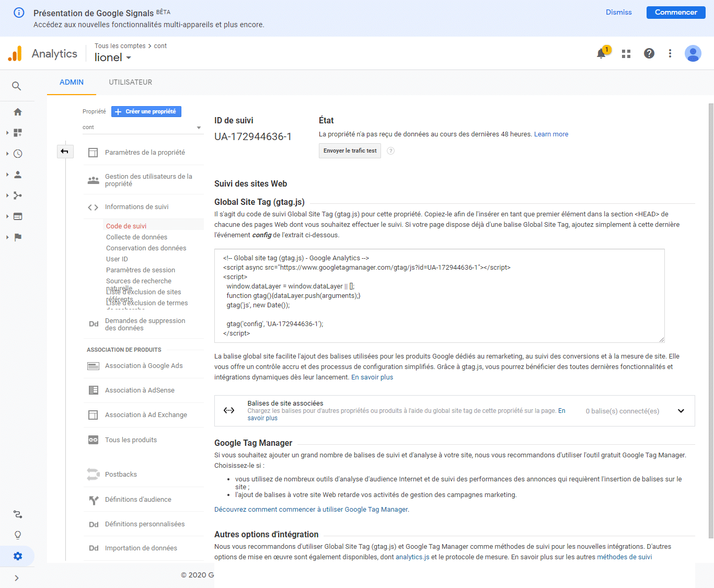Click the analytics.js link
This screenshot has width=714, height=588.
coord(412,557)
